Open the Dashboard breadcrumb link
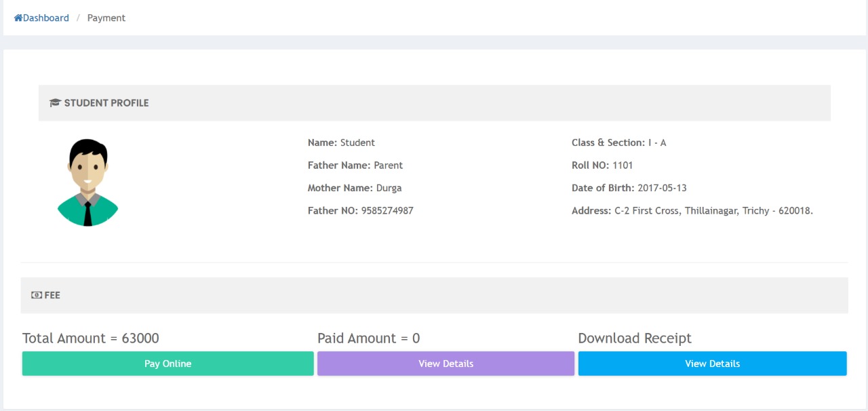The height and width of the screenshot is (411, 868). coord(46,18)
